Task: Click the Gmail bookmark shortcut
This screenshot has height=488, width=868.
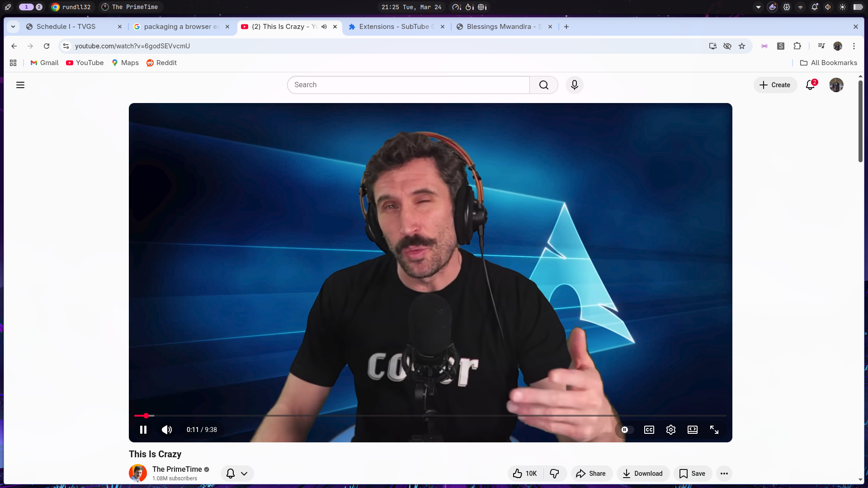Action: coord(44,63)
